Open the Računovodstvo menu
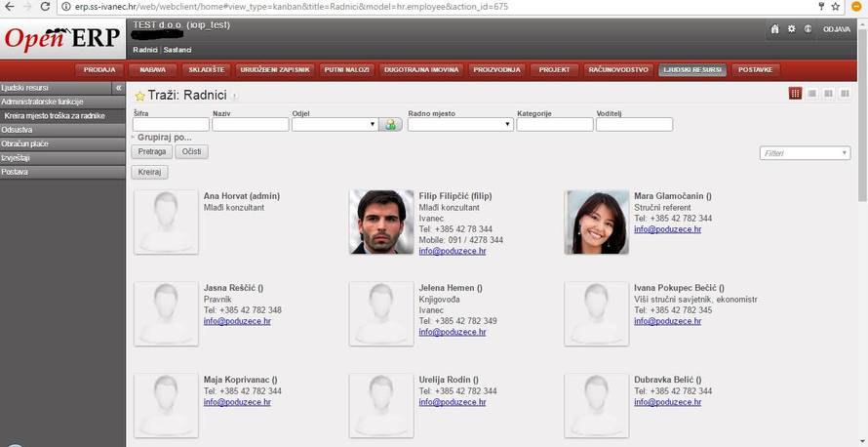 tap(618, 70)
